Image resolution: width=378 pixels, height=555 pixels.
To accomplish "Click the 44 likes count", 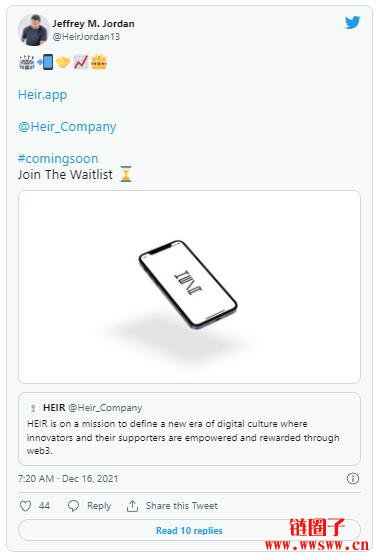I will pyautogui.click(x=44, y=505).
